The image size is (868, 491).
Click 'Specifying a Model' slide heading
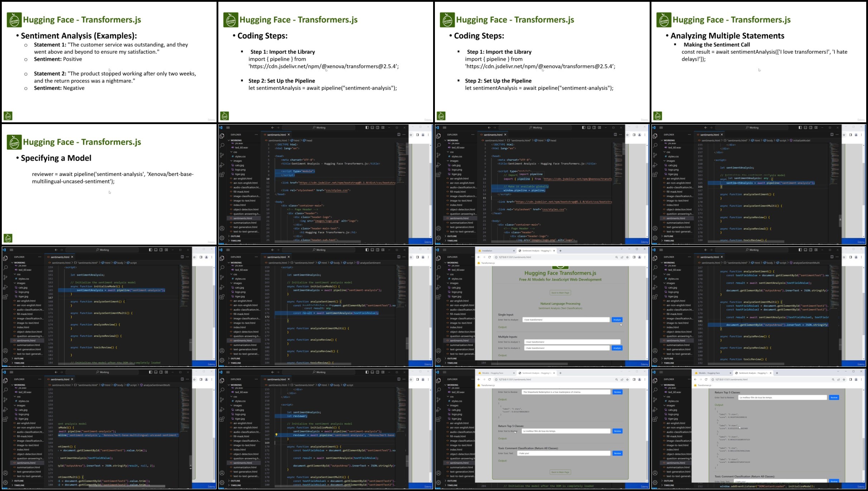coord(56,158)
